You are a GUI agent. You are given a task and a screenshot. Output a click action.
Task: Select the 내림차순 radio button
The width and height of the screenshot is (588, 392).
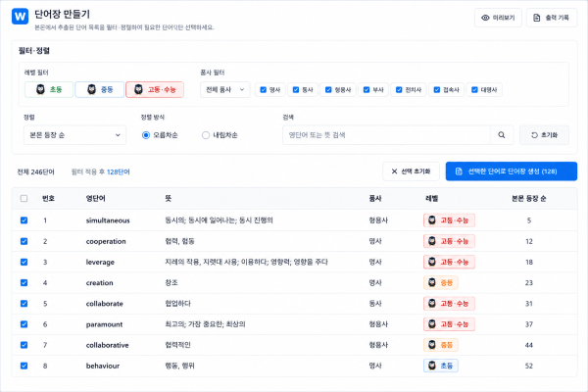[x=206, y=135]
